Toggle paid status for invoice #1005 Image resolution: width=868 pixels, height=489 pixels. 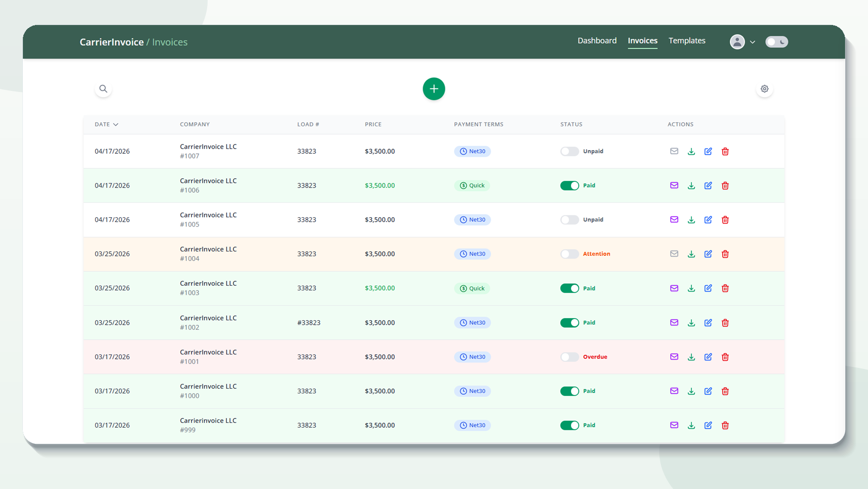569,220
